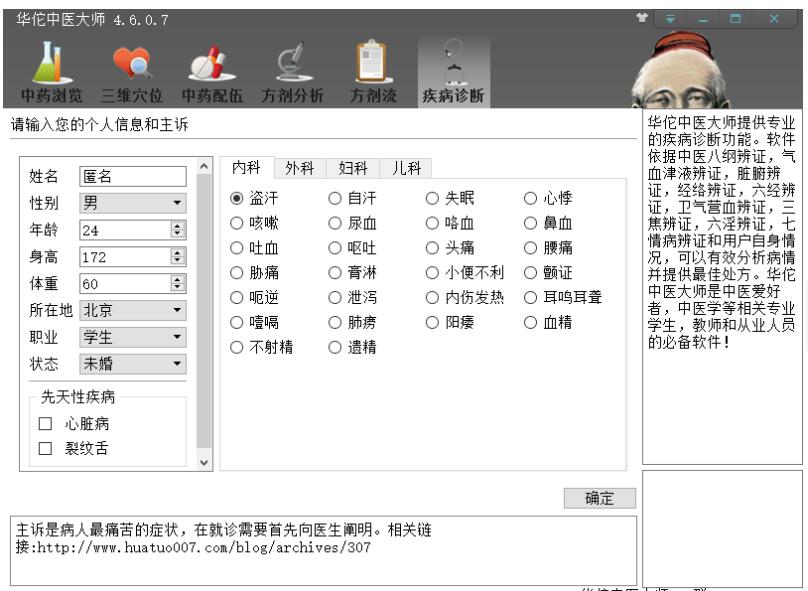Click the 身高 height value field

[126, 257]
